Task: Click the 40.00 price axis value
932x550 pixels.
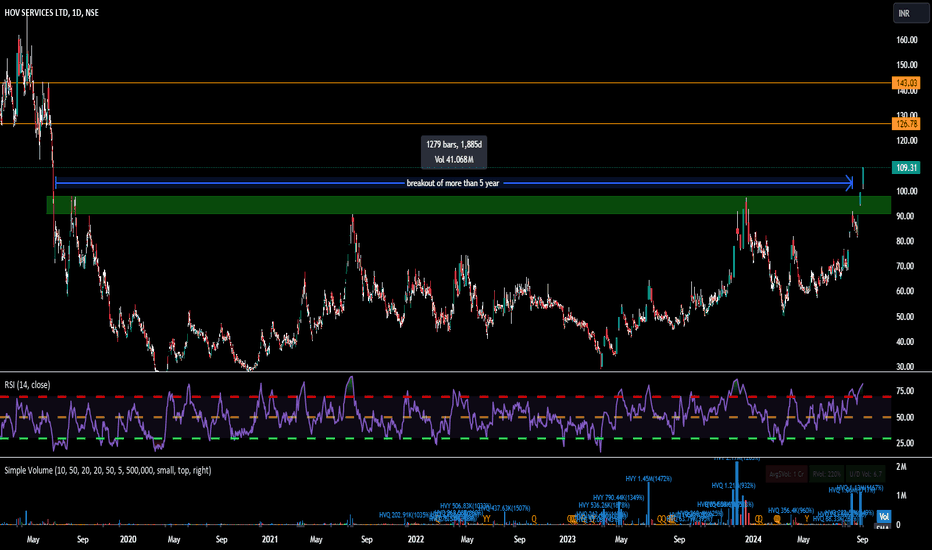Action: point(905,342)
